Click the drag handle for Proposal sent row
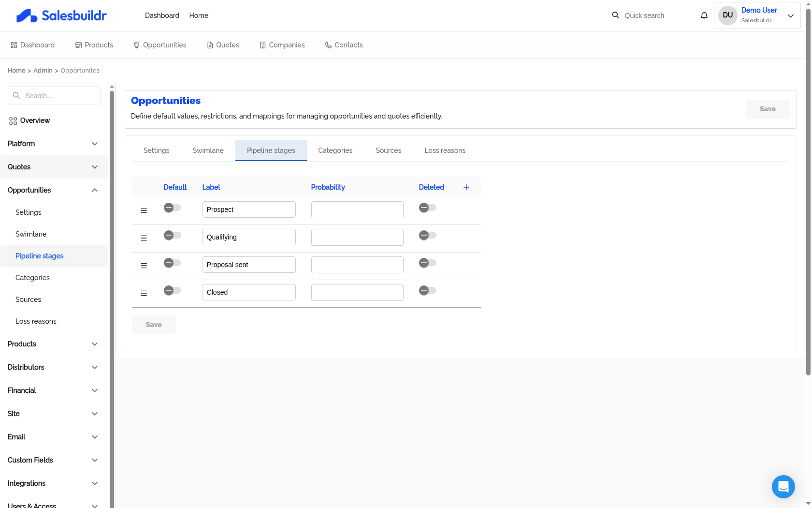This screenshot has height=508, width=812. pyautogui.click(x=144, y=266)
